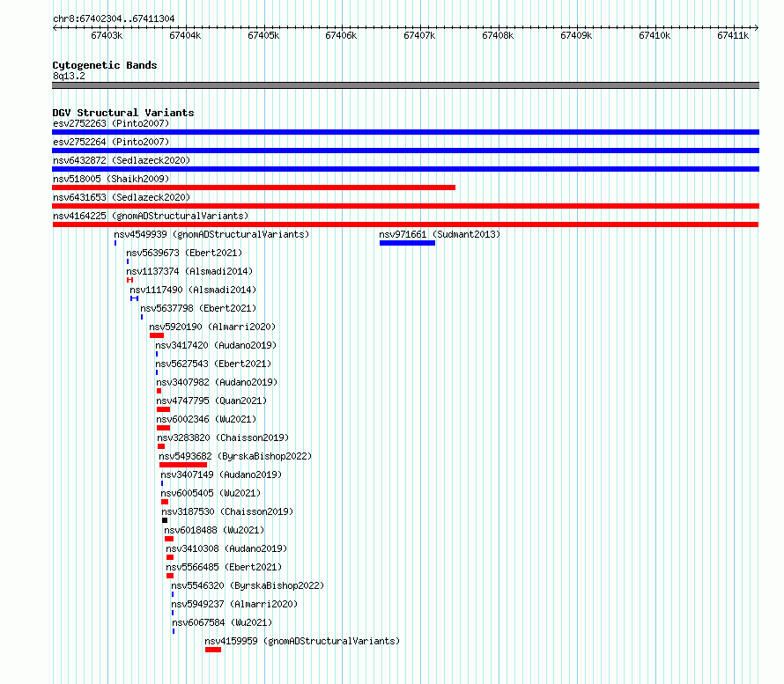Select the blue bar of nsv6432872
Screen dimensions: 784x684
pyautogui.click(x=405, y=169)
